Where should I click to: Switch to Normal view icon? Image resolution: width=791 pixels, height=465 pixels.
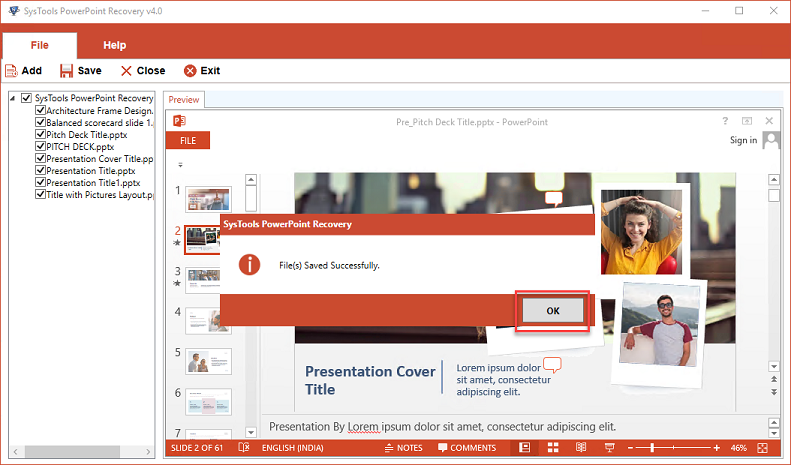[x=525, y=447]
